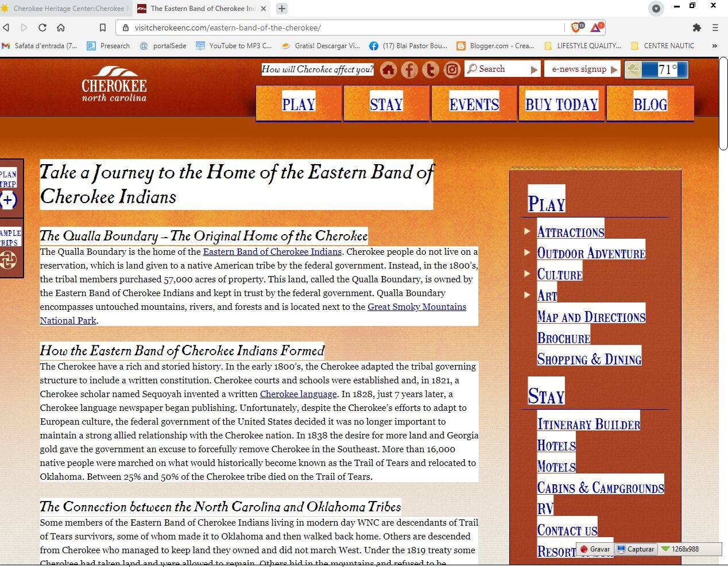Image resolution: width=728 pixels, height=567 pixels.
Task: Open the Great Smoky Mountains link
Action: point(416,307)
